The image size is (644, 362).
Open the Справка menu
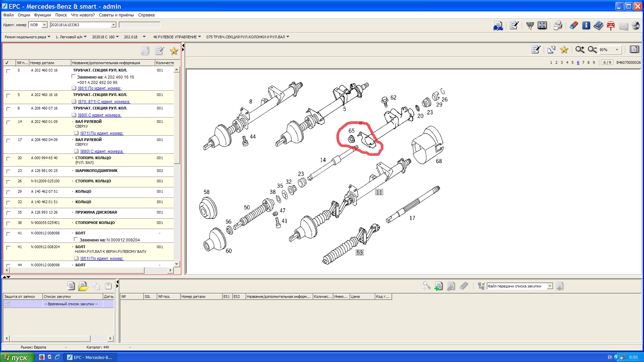click(146, 15)
